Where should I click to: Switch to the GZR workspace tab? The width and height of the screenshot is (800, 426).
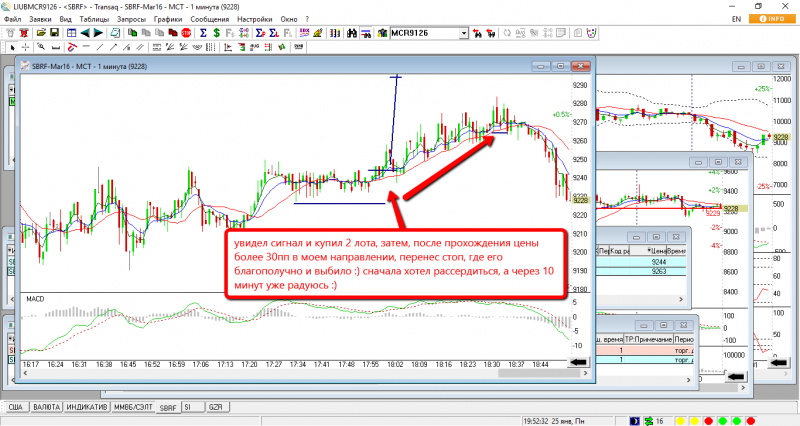[216, 407]
